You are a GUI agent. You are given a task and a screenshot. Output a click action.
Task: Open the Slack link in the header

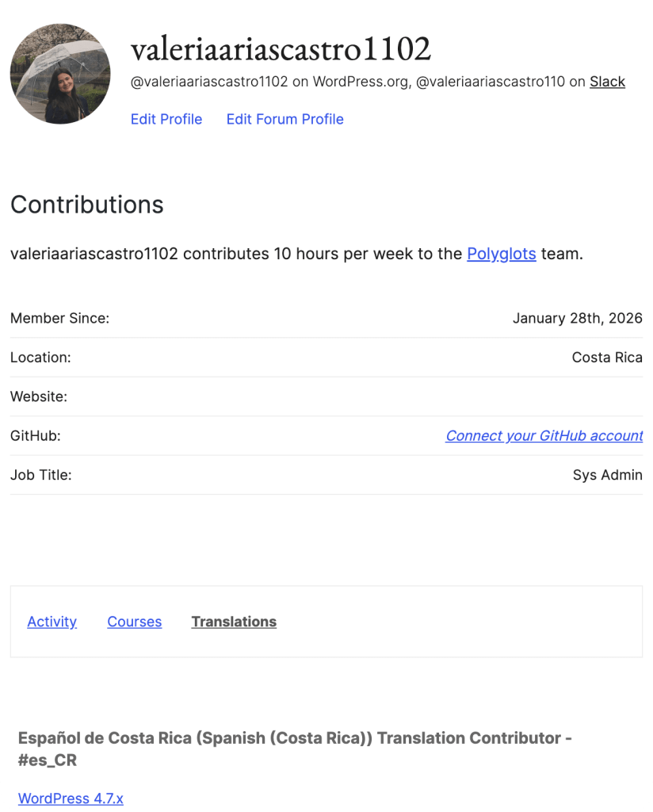607,82
